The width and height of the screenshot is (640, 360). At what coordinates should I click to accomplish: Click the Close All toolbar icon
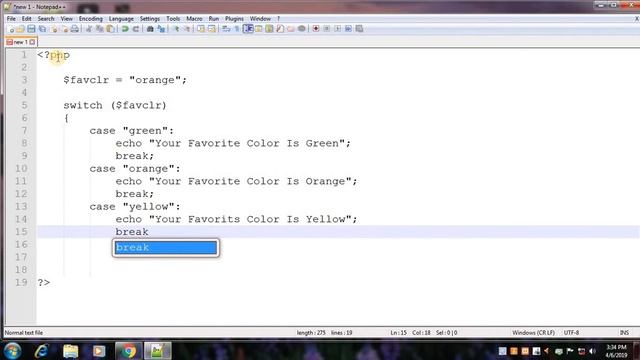click(x=65, y=29)
